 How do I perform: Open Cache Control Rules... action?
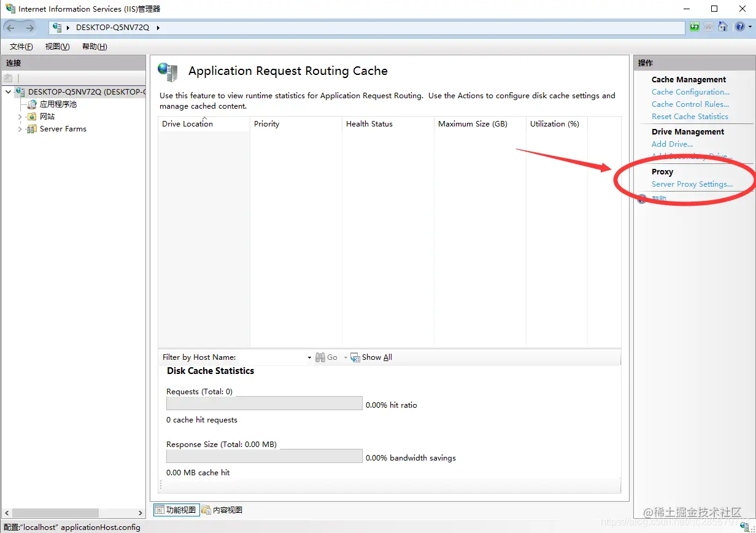click(690, 104)
